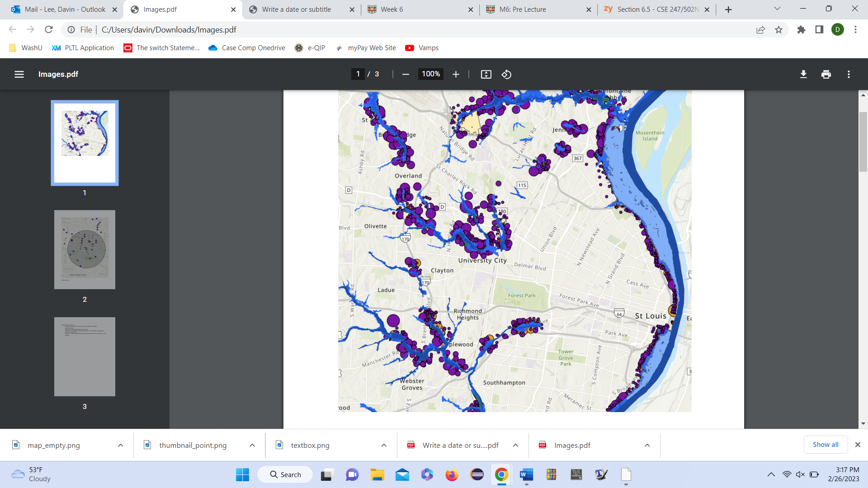Click the zoom in plus icon
This screenshot has height=488, width=868.
tap(456, 74)
